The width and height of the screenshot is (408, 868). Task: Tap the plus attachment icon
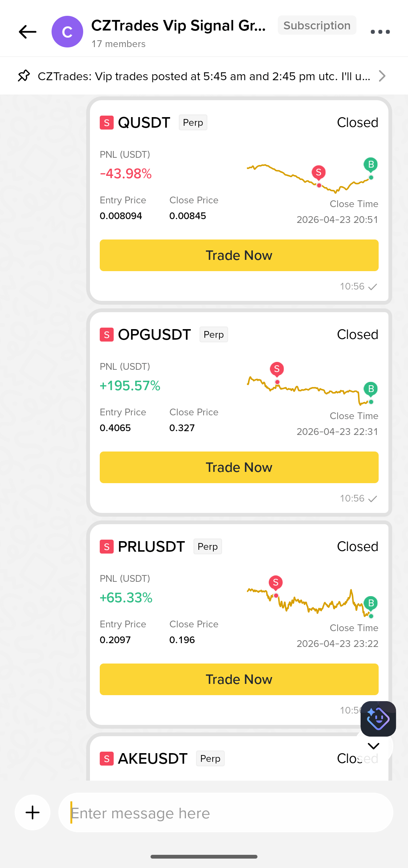pos(33,812)
